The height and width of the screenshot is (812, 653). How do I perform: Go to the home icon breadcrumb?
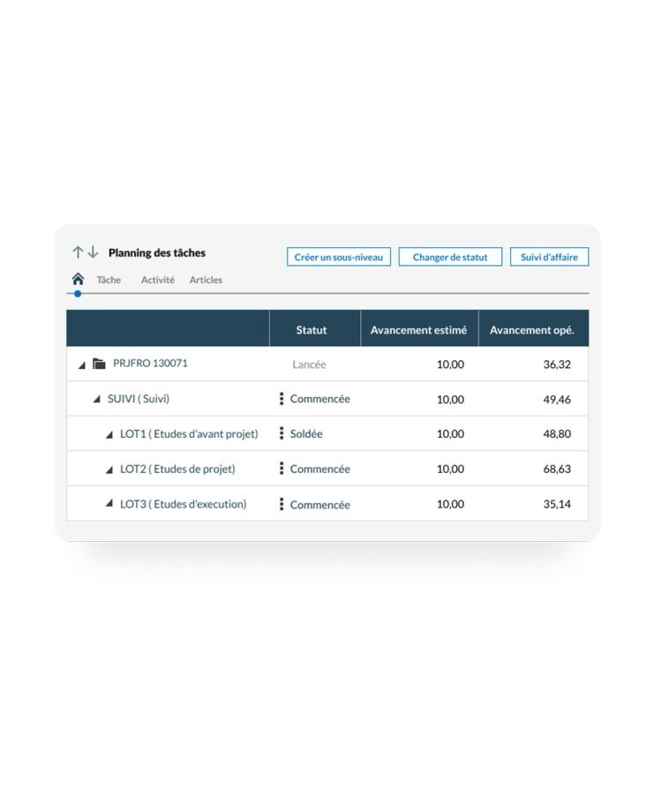pyautogui.click(x=79, y=279)
